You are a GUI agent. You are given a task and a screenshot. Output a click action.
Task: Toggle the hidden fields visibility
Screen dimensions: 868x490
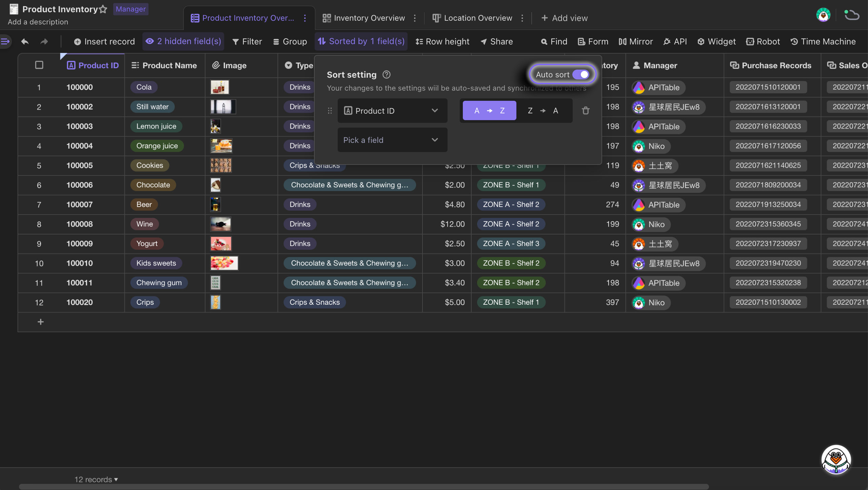183,41
